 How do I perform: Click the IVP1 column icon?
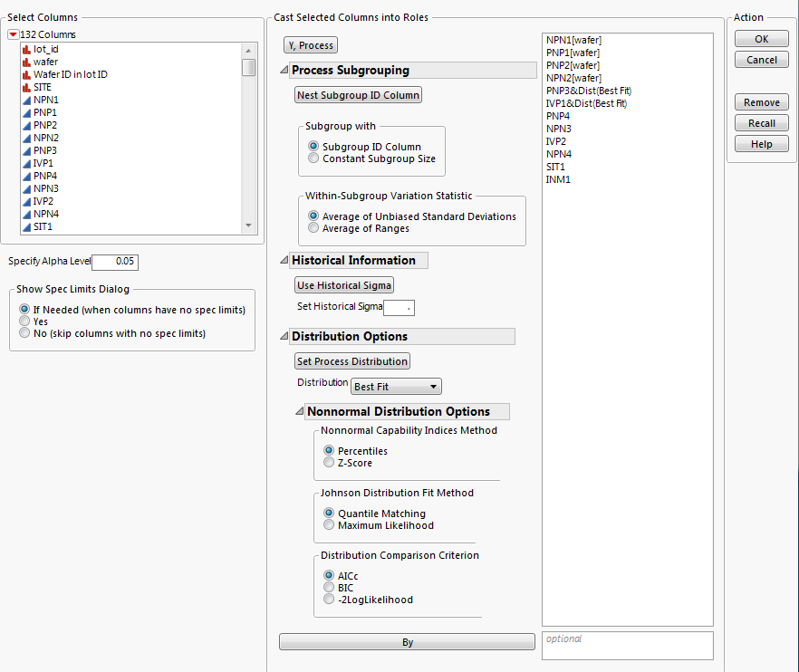point(26,163)
